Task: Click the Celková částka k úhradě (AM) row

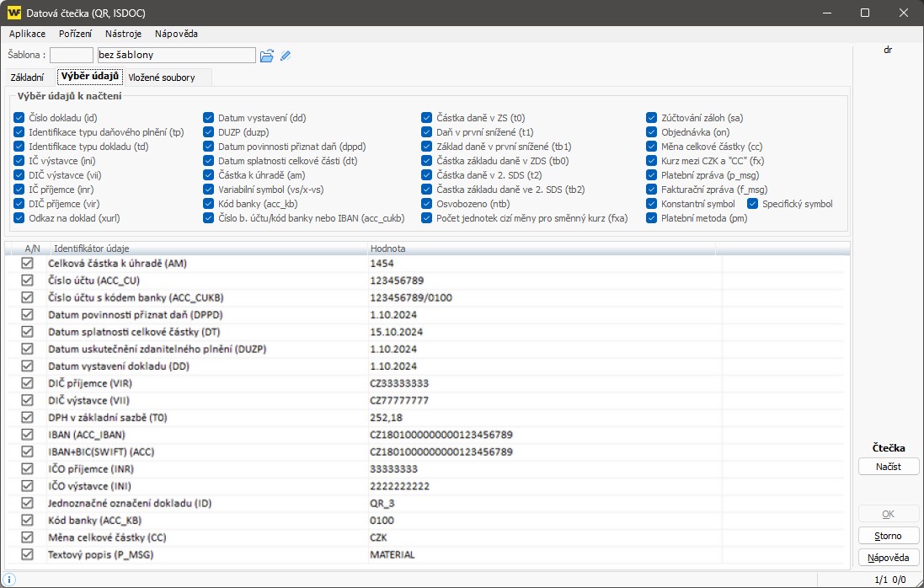Action: [x=425, y=264]
